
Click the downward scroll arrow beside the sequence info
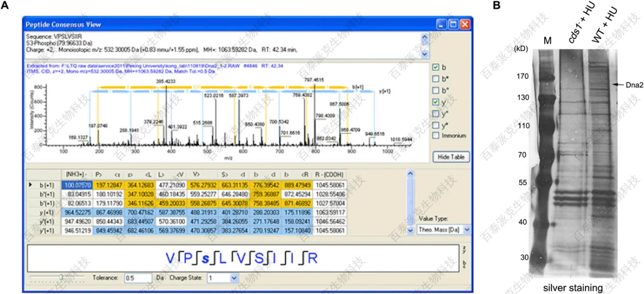tap(426, 54)
